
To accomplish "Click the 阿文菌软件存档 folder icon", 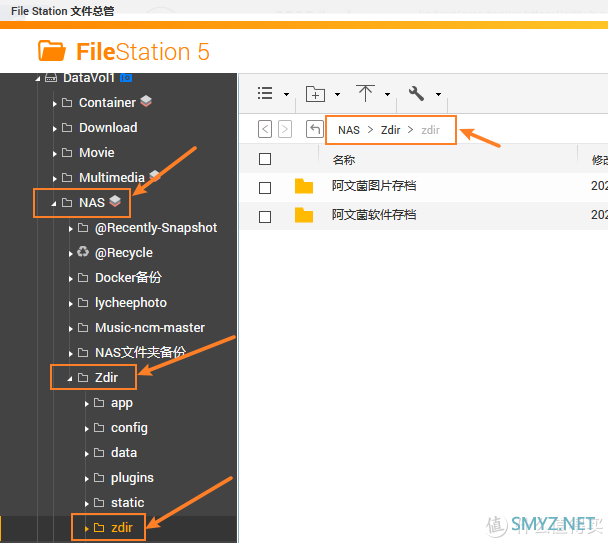I will pos(304,215).
